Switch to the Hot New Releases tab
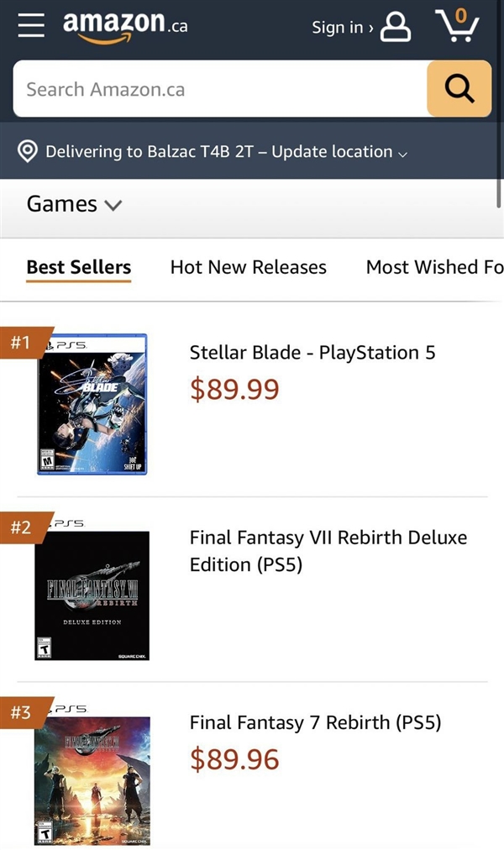 click(x=248, y=267)
